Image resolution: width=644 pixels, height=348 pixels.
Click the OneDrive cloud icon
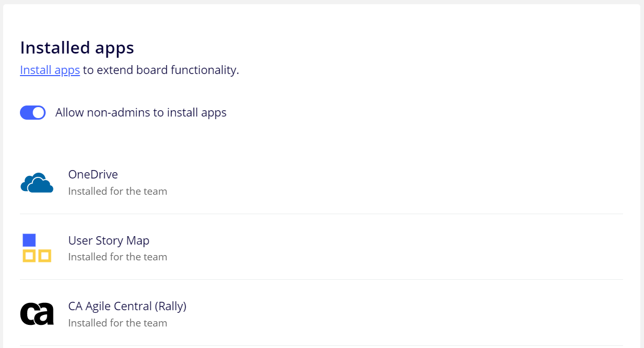click(37, 183)
